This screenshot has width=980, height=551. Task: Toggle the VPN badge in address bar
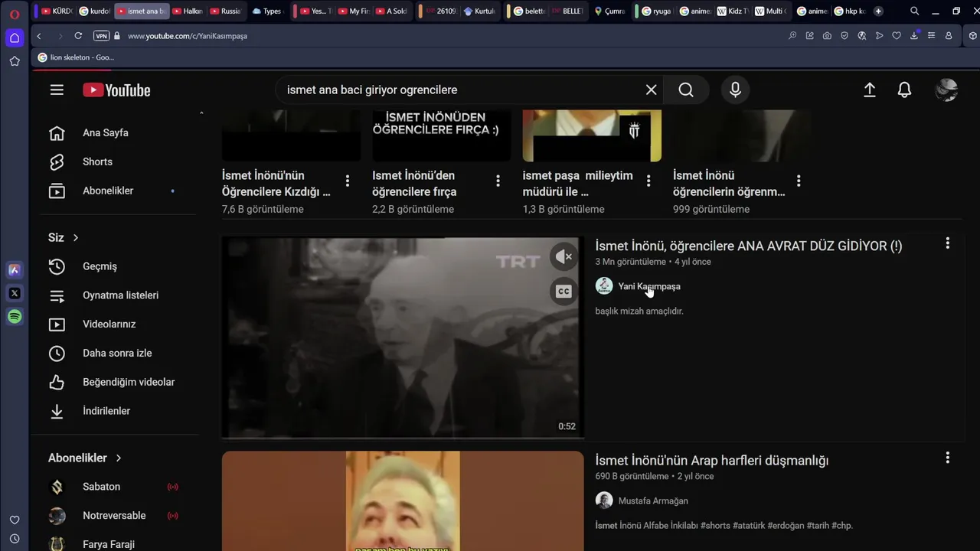tap(101, 36)
